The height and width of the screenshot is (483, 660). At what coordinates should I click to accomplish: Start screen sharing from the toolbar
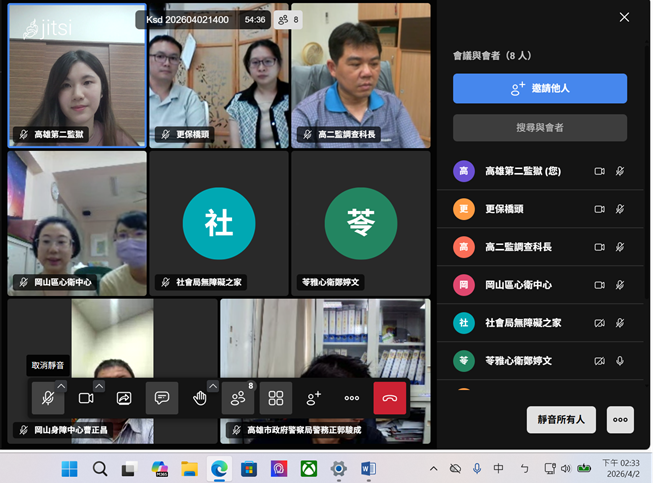pos(124,398)
